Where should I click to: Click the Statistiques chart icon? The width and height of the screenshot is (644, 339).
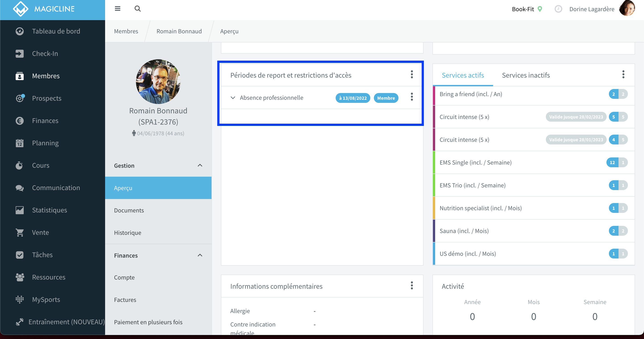click(x=19, y=210)
